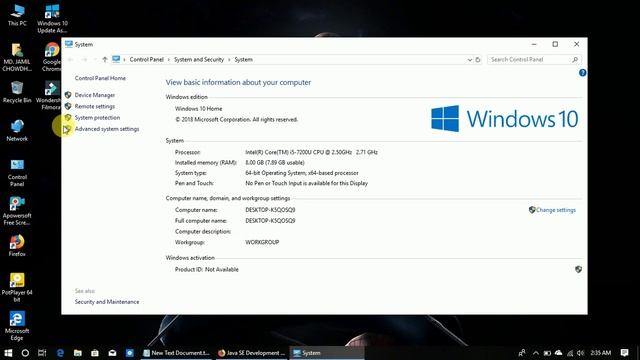This screenshot has width=640, height=360.
Task: Click the help question mark icon
Action: coord(582,73)
